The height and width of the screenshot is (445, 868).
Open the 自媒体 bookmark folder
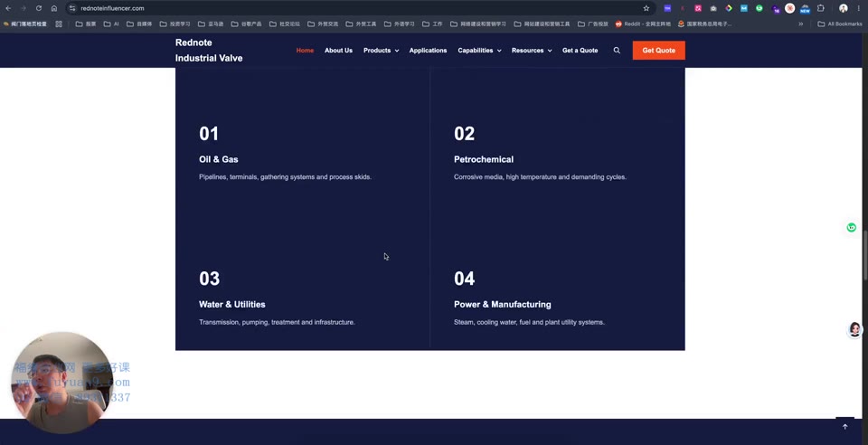139,24
